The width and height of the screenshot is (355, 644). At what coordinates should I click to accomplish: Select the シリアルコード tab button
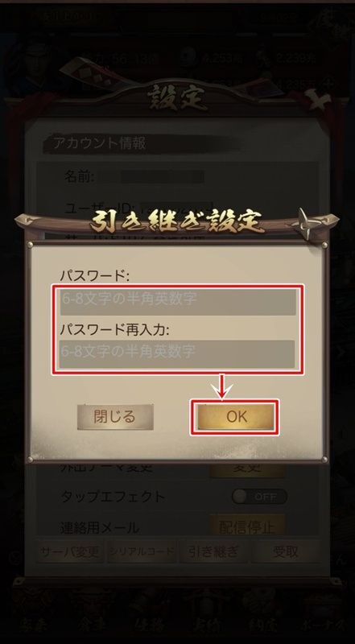tap(142, 551)
